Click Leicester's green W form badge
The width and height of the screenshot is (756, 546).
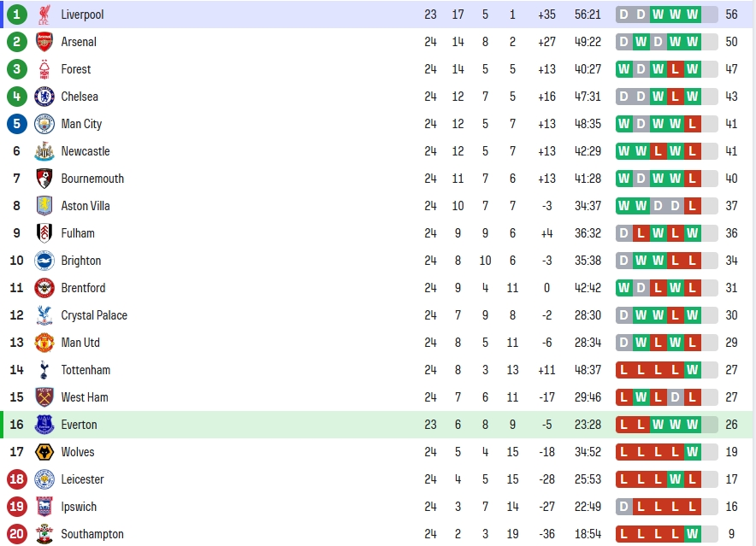(675, 479)
